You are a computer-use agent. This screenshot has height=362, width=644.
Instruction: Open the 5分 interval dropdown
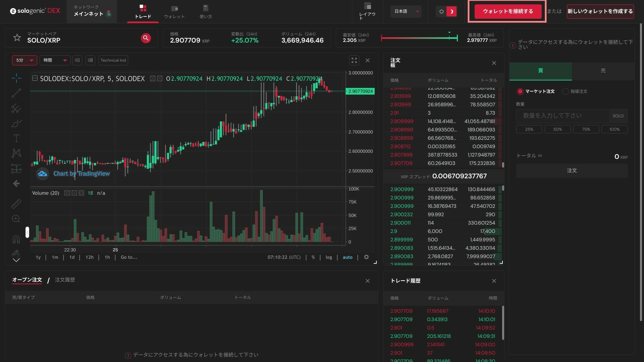click(24, 60)
